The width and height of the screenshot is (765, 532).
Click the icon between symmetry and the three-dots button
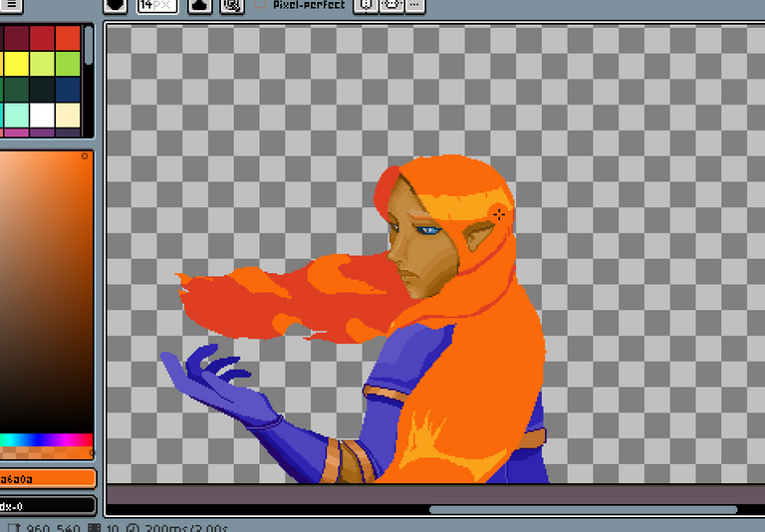point(391,5)
